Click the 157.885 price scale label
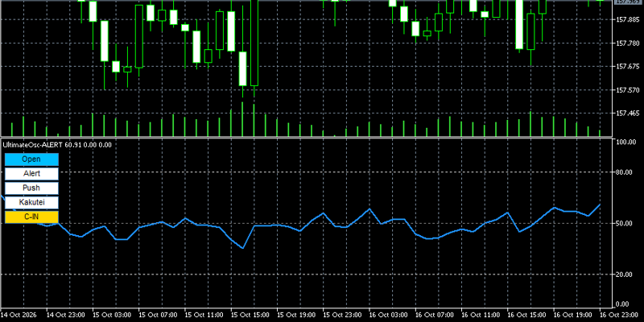Image resolution: width=644 pixels, height=322 pixels. 626,19
